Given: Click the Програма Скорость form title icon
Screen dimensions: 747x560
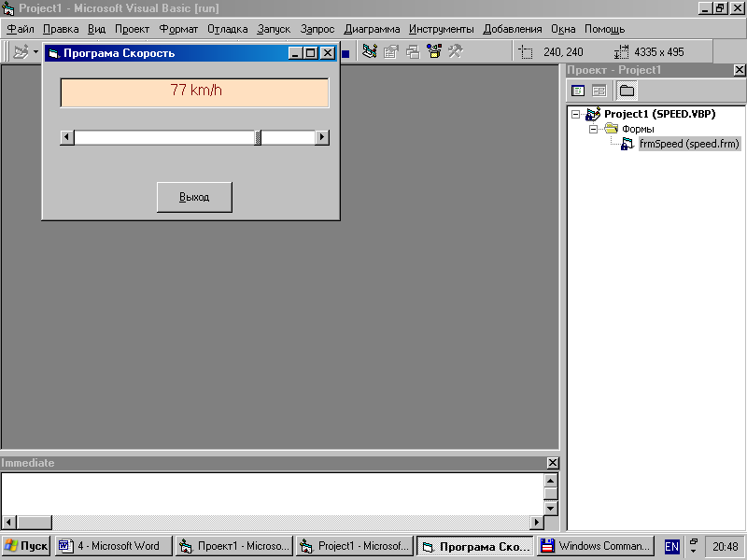Looking at the screenshot, I should (54, 53).
